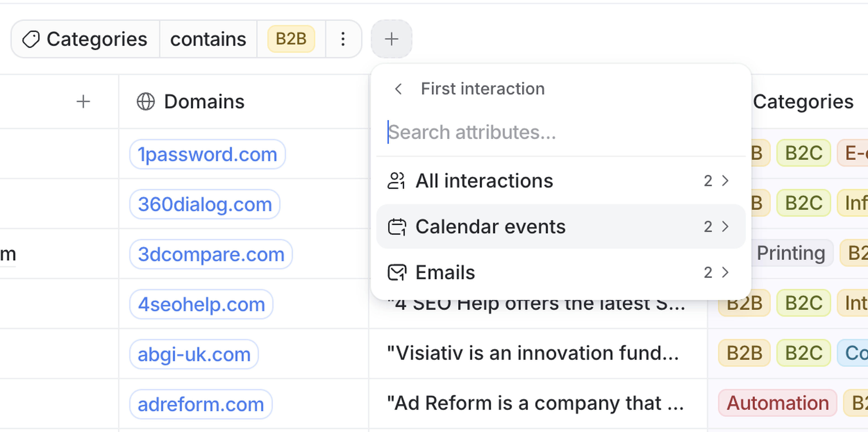Click the add column plus icon
868x432 pixels.
(83, 102)
